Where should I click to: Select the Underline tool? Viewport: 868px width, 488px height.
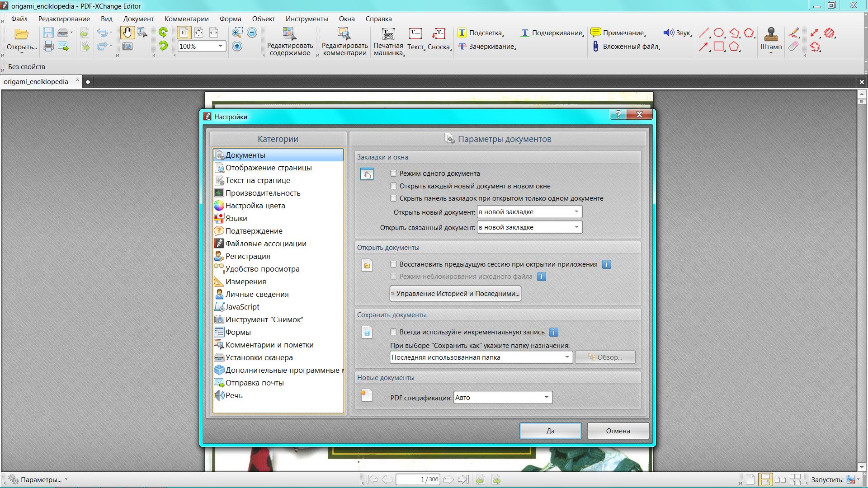pos(552,33)
